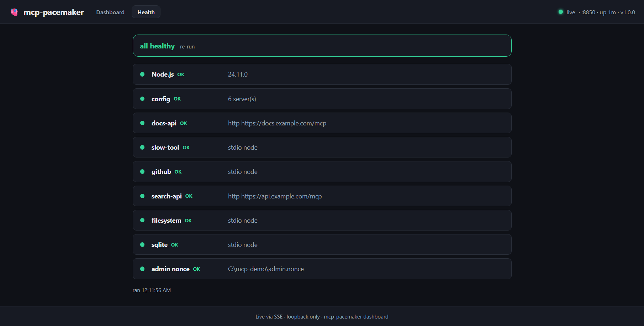
Task: Click the OK badge next to search-api
Action: 189,196
